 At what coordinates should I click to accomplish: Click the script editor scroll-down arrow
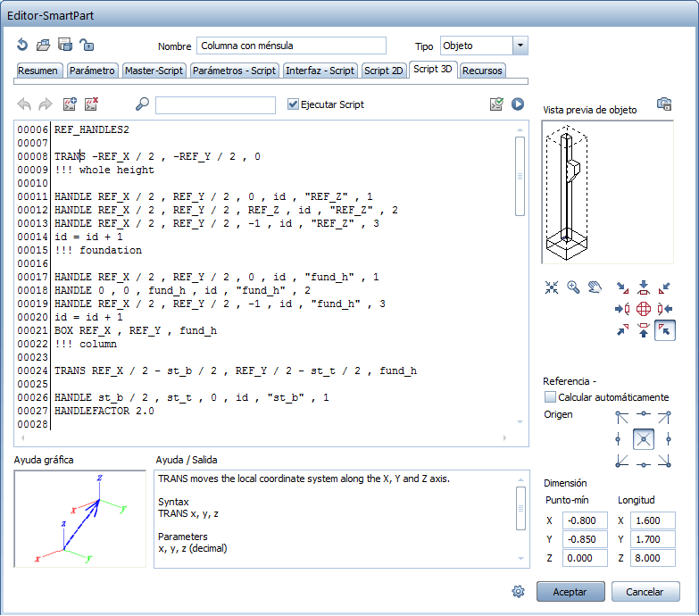point(520,421)
